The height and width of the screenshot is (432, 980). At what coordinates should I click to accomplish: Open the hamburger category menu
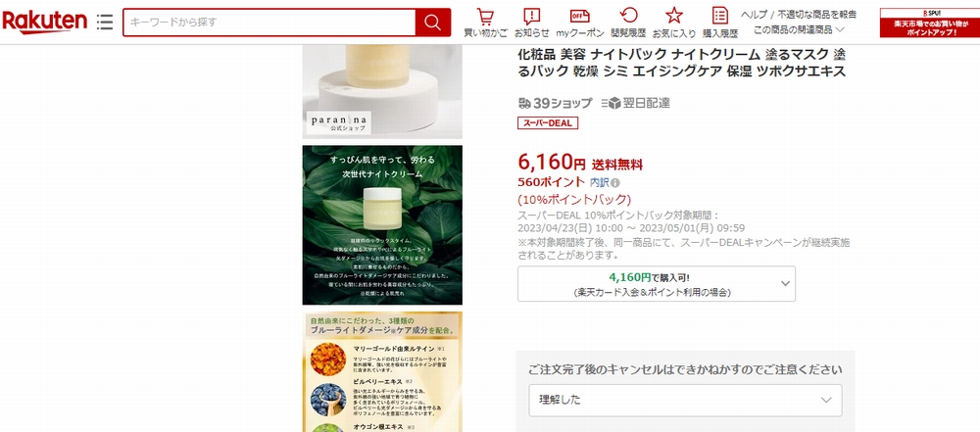tap(105, 23)
